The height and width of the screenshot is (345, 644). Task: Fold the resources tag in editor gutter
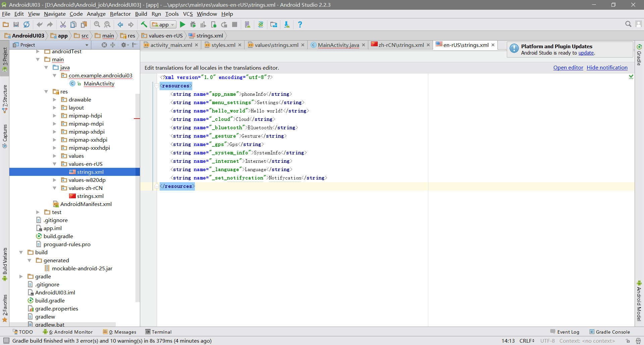tap(157, 86)
